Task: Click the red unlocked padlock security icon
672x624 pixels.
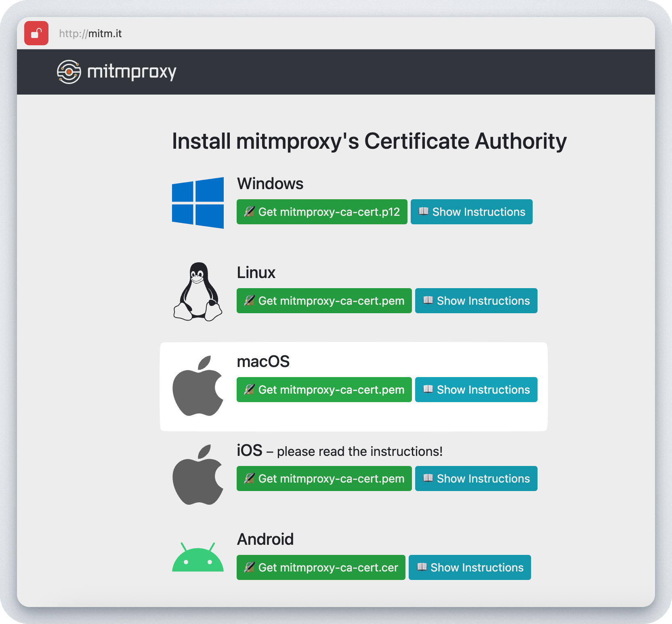Action: tap(36, 33)
